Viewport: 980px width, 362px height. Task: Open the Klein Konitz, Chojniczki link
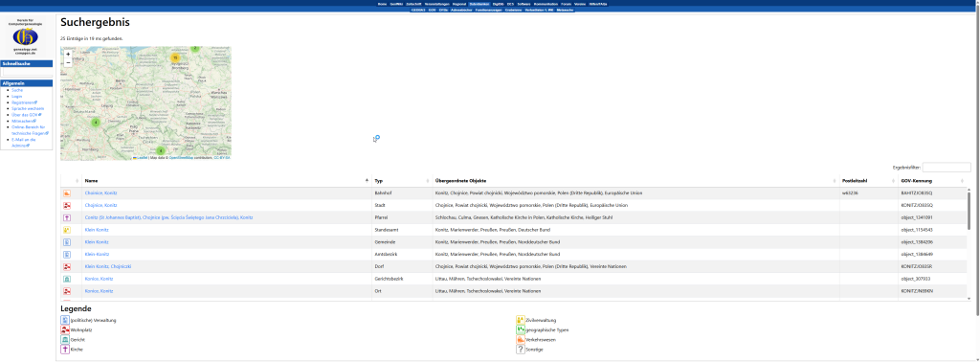108,266
